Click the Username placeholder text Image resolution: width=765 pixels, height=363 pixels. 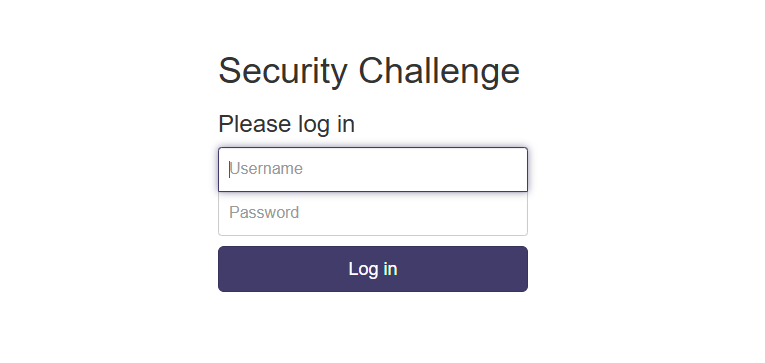266,169
